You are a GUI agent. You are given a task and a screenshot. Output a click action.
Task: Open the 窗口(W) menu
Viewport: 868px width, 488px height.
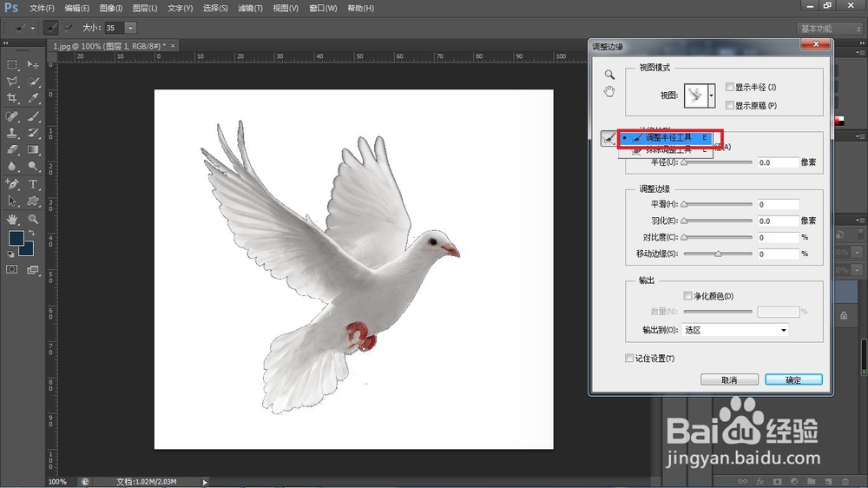pyautogui.click(x=323, y=9)
